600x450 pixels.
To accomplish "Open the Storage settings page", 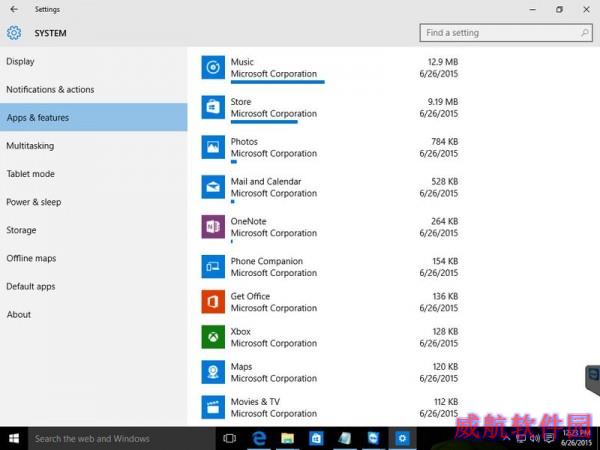I will (93, 230).
